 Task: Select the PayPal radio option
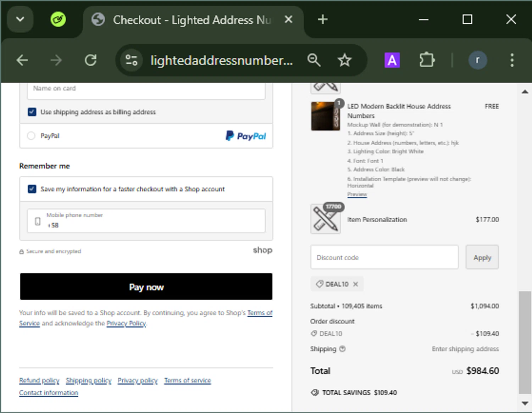(x=31, y=136)
